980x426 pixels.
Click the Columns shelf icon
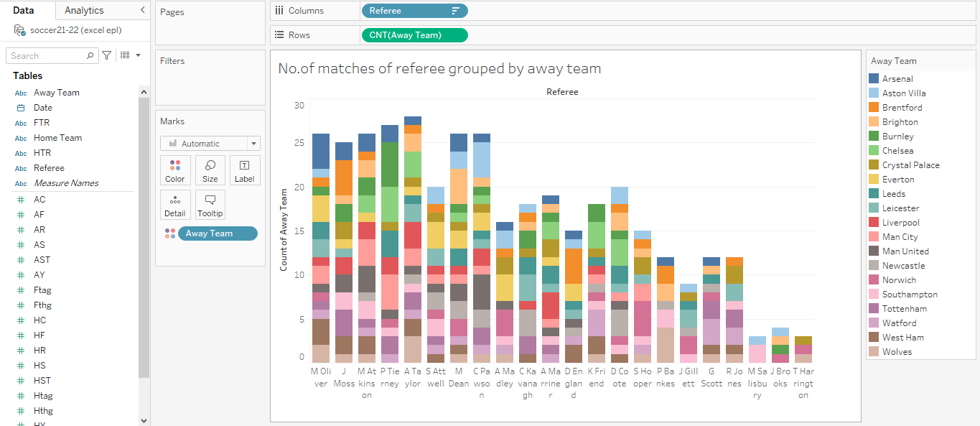point(279,10)
